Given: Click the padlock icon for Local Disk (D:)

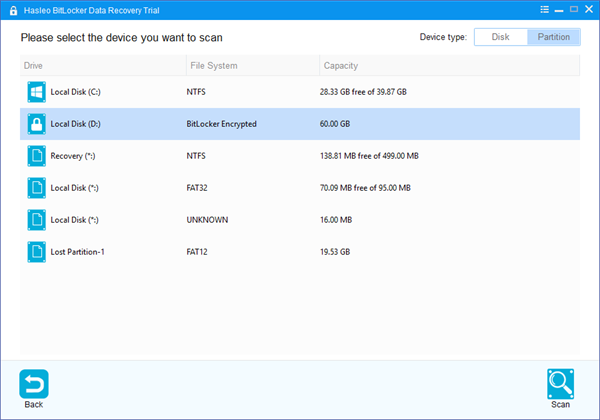Looking at the screenshot, I should point(37,124).
